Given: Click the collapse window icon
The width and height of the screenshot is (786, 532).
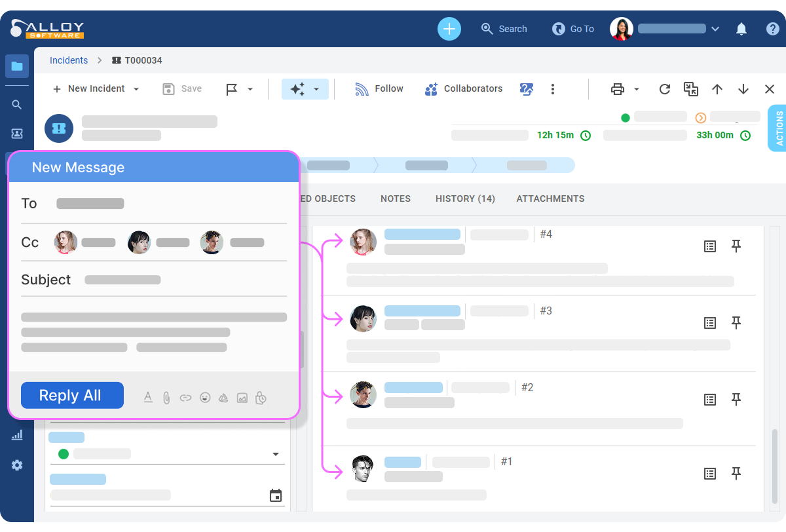Looking at the screenshot, I should [x=691, y=89].
